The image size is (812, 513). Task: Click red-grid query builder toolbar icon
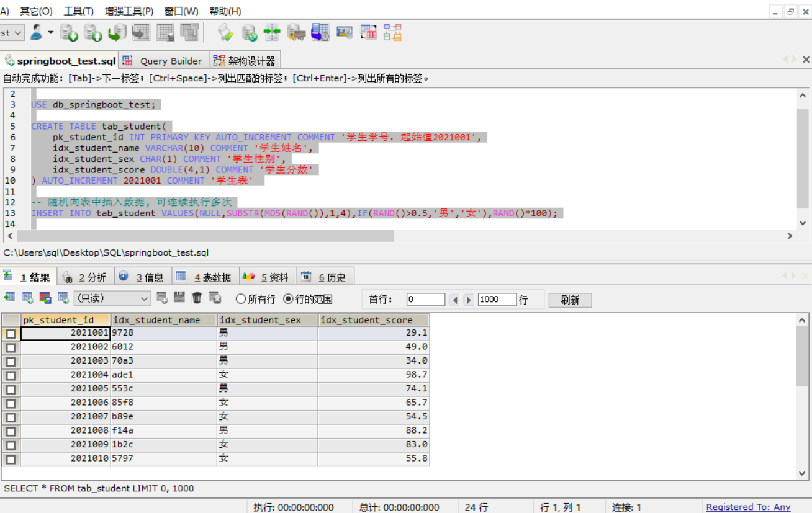point(369,32)
